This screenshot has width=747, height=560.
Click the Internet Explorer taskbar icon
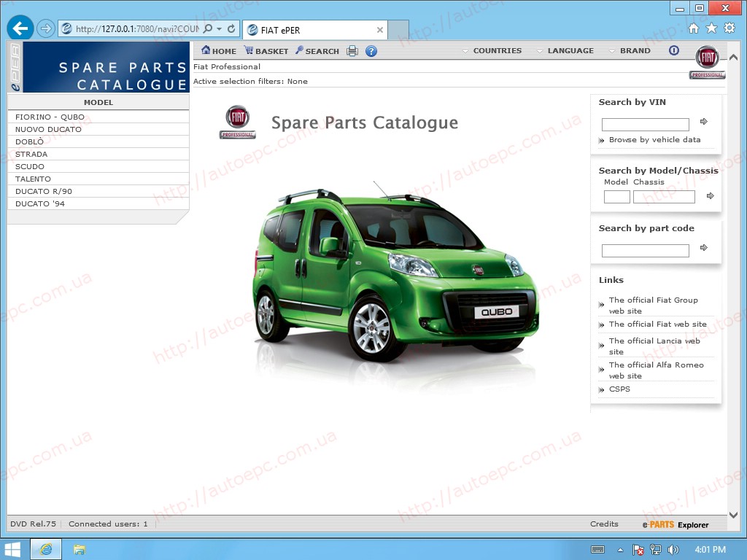[x=46, y=550]
